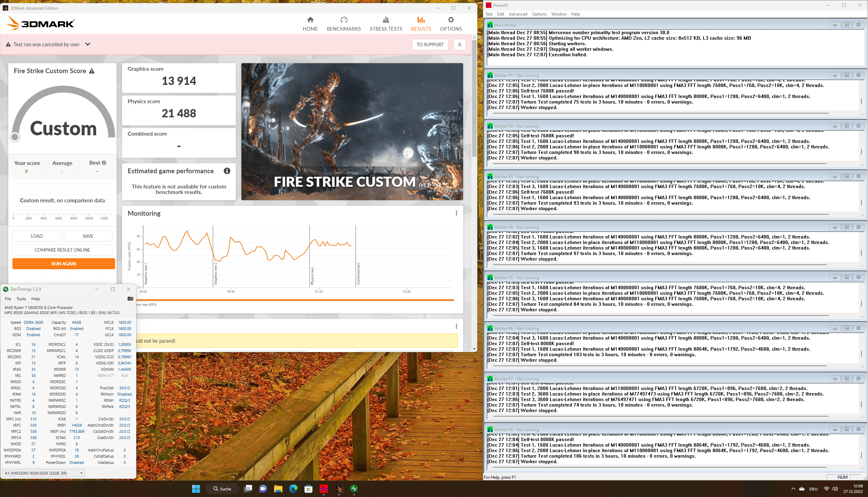Open Task View from the taskbar
Image resolution: width=868 pixels, height=497 pixels.
(248, 489)
